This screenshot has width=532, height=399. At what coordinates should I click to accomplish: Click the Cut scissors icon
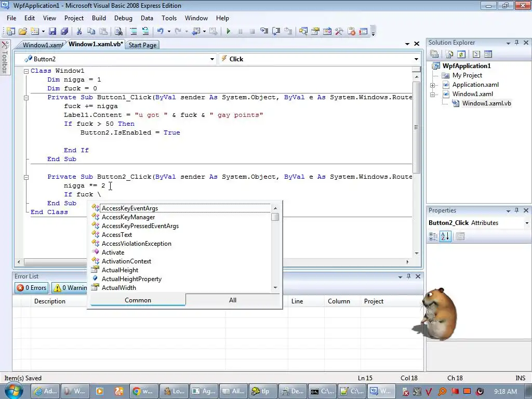pos(79,31)
